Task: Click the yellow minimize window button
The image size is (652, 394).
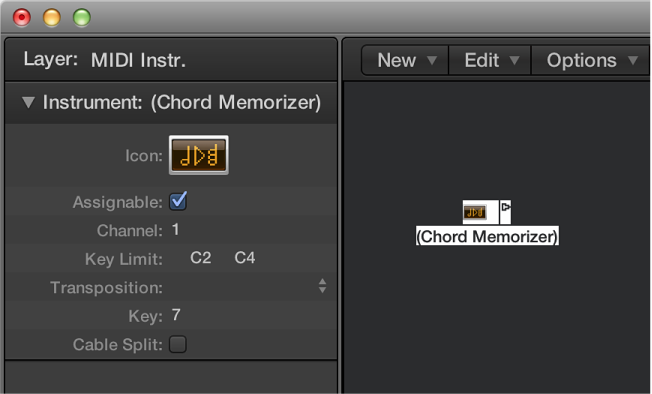Action: click(x=52, y=17)
